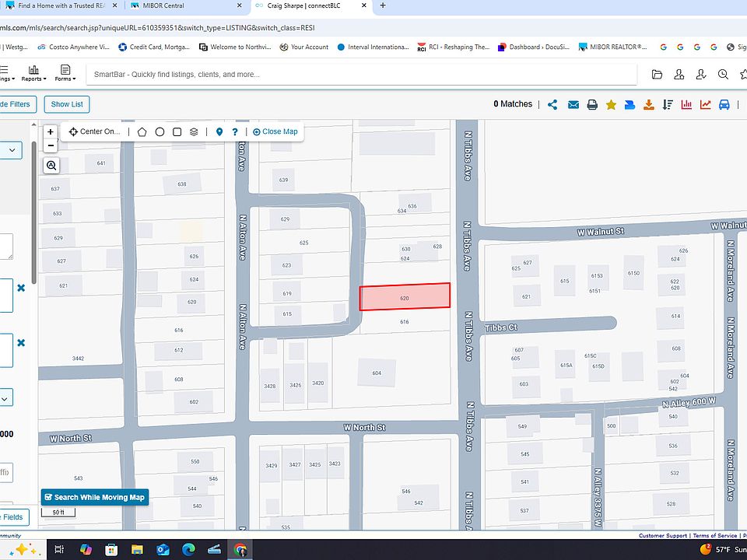Screen dimensions: 747x560
Task: Select the circle draw tool
Action: (x=160, y=132)
